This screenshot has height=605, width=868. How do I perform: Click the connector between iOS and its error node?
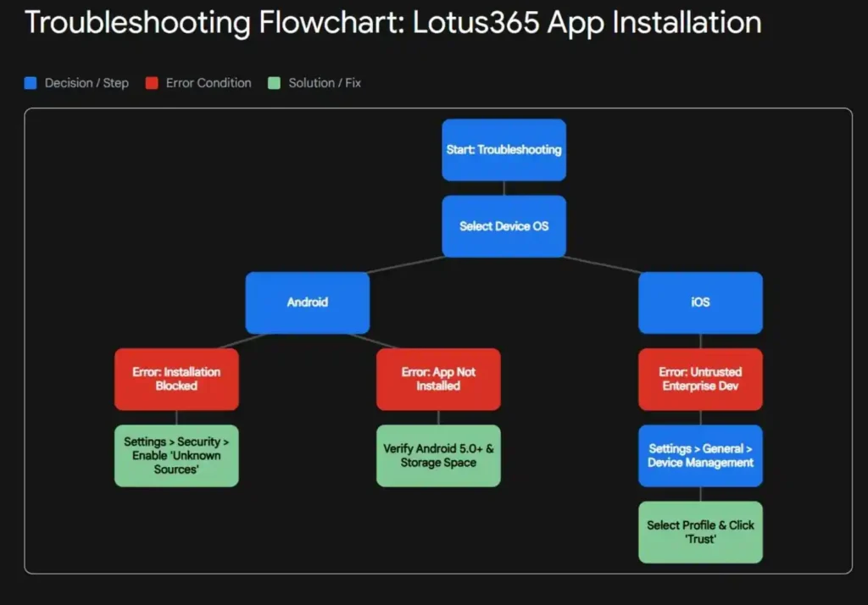click(700, 339)
